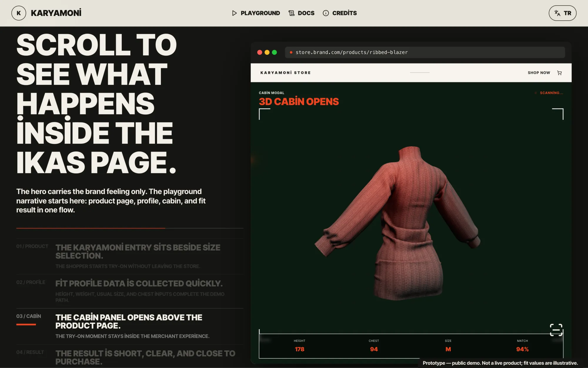The width and height of the screenshot is (588, 368).
Task: Click the green window dot in mock browser
Action: coord(274,52)
